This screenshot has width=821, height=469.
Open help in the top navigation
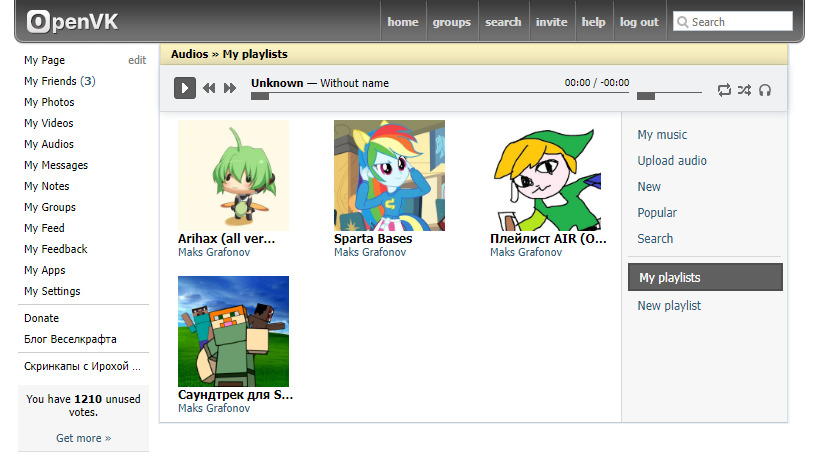[593, 22]
